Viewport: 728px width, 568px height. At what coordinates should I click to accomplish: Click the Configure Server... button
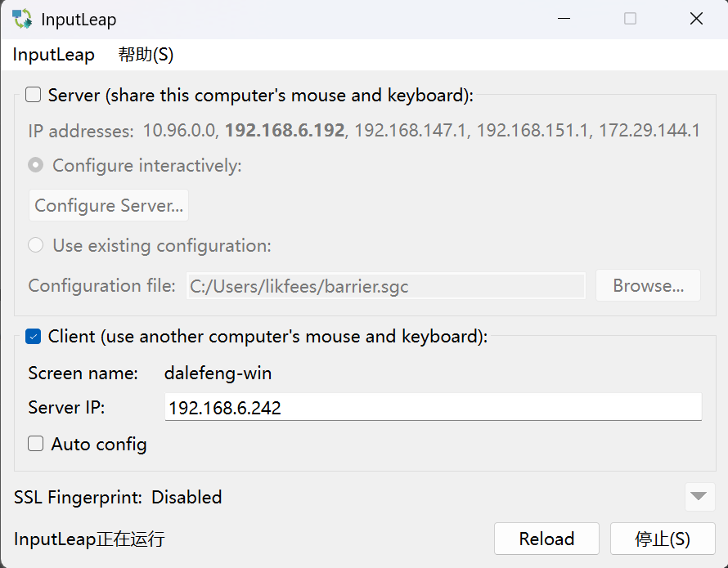109,205
